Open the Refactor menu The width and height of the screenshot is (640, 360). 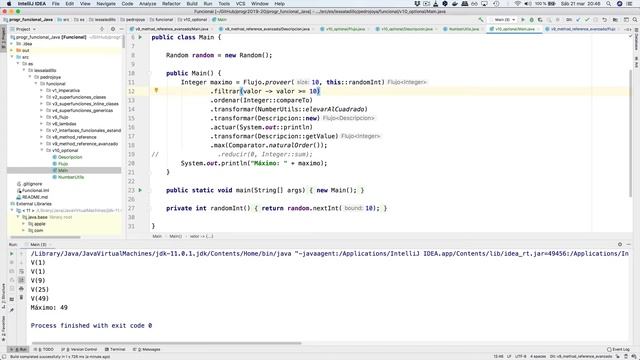coord(171,4)
